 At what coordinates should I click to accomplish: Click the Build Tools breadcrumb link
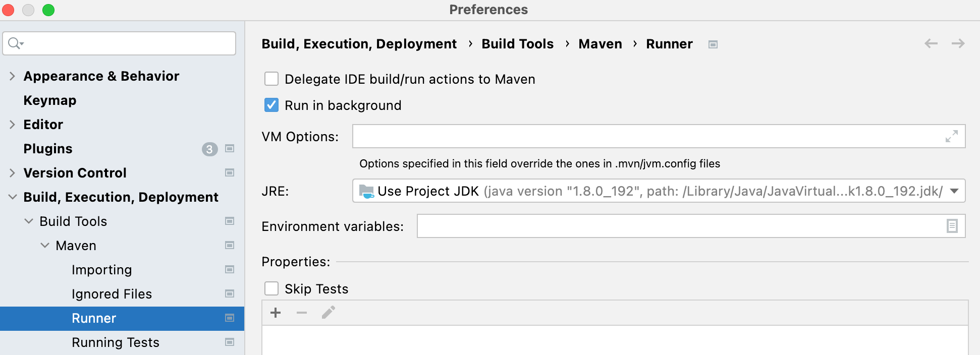click(x=517, y=44)
